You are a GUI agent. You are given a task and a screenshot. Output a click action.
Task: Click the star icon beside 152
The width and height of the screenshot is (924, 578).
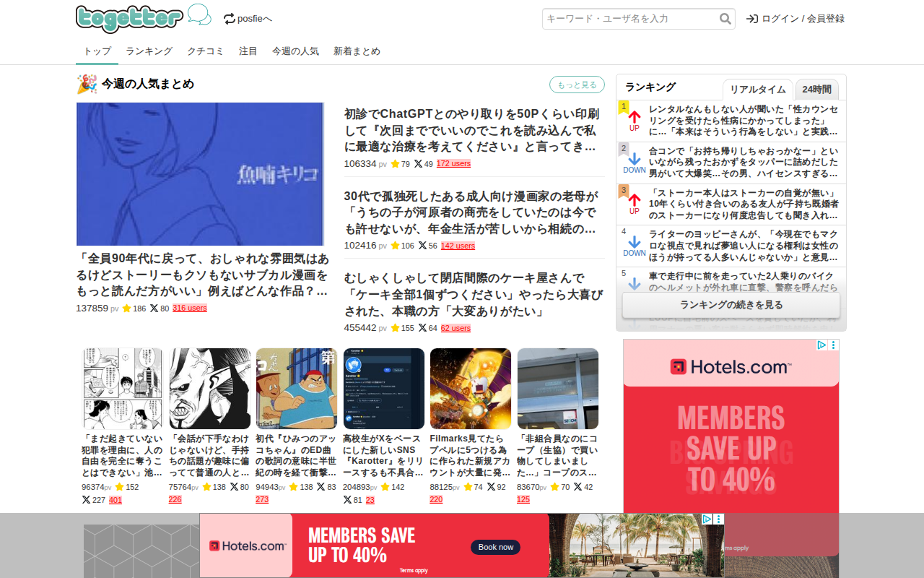coord(120,487)
